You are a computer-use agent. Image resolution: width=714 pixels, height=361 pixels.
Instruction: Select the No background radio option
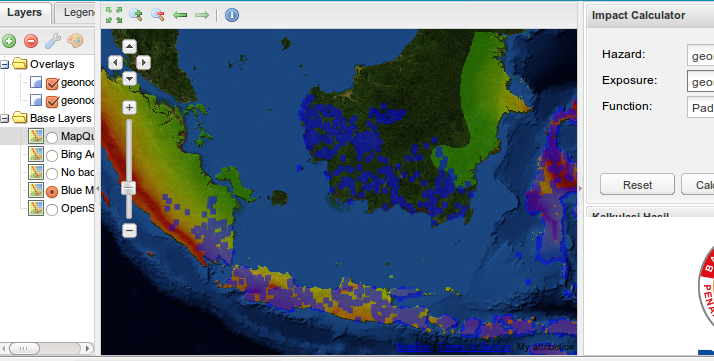[52, 173]
